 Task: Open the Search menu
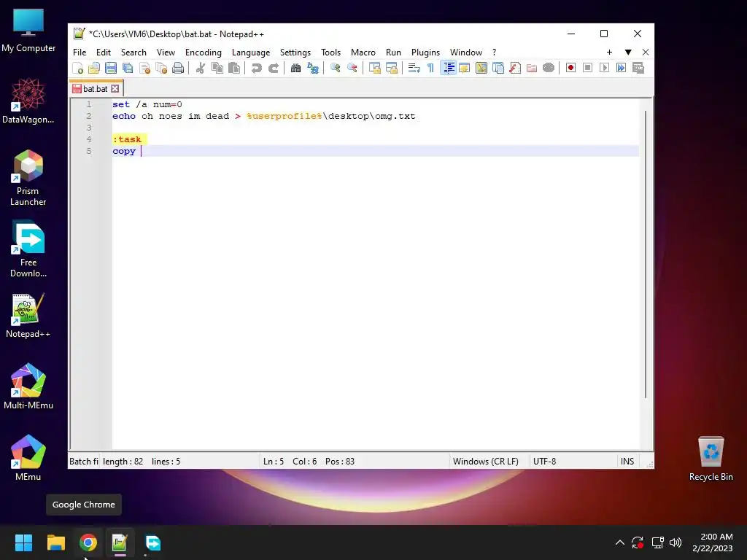[x=133, y=52]
